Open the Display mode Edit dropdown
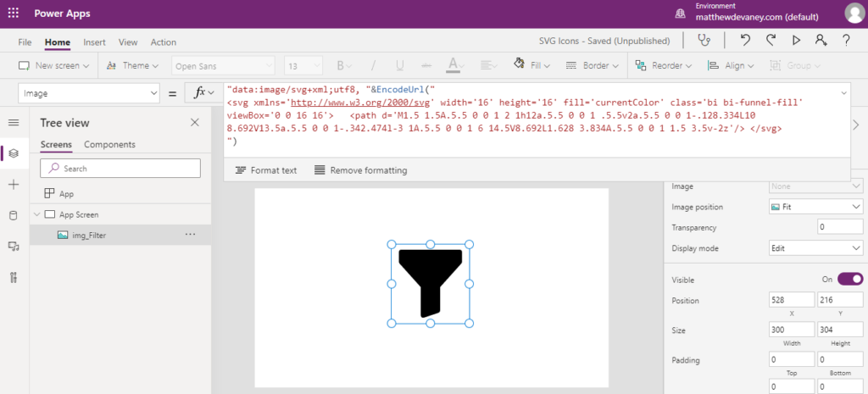Screen dimensions: 868x394 point(816,248)
